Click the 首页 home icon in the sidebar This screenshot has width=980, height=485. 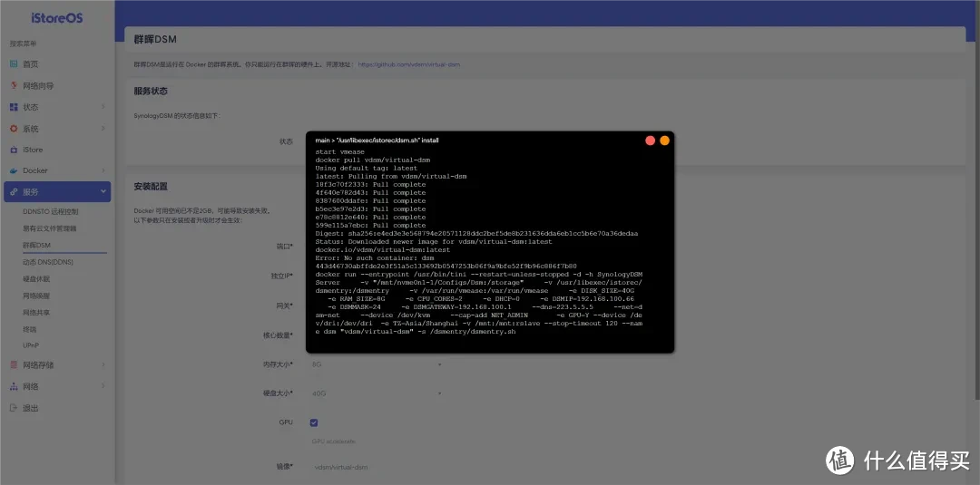(14, 64)
